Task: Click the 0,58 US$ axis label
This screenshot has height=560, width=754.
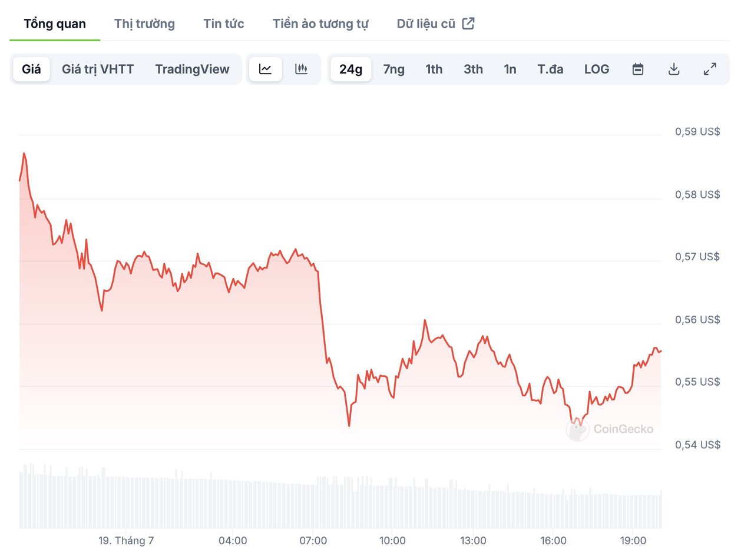Action: point(697,194)
